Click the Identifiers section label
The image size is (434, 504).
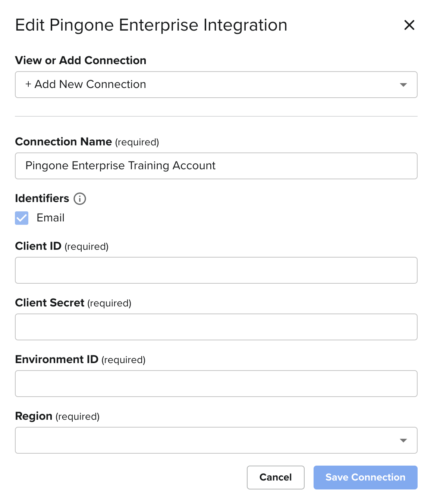click(x=42, y=198)
